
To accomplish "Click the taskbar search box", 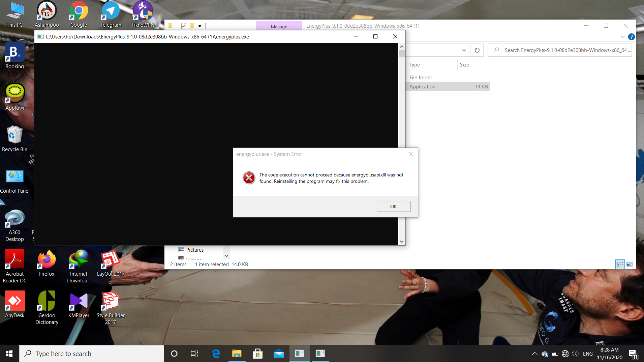I will point(92,354).
